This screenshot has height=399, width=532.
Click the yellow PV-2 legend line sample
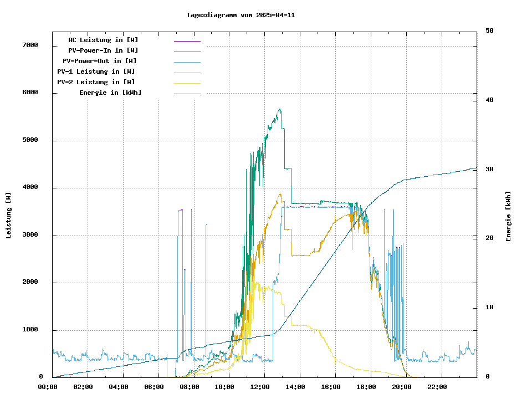(x=187, y=83)
